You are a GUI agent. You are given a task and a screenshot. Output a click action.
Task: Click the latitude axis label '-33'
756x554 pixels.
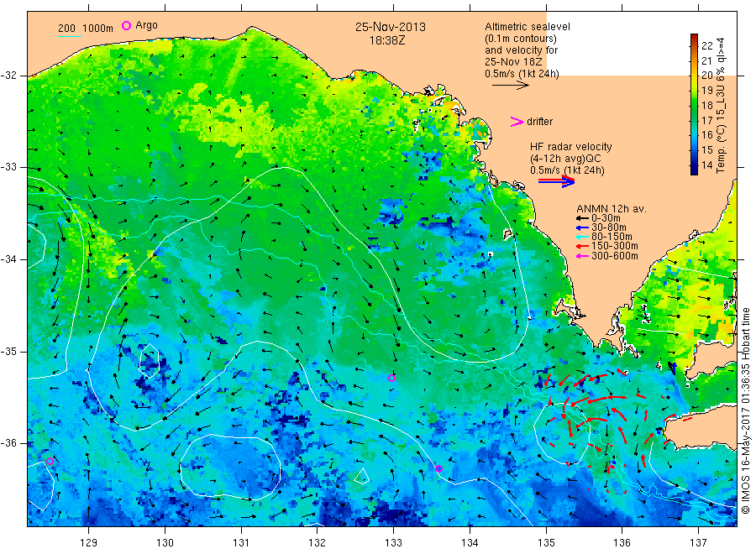tap(8, 167)
